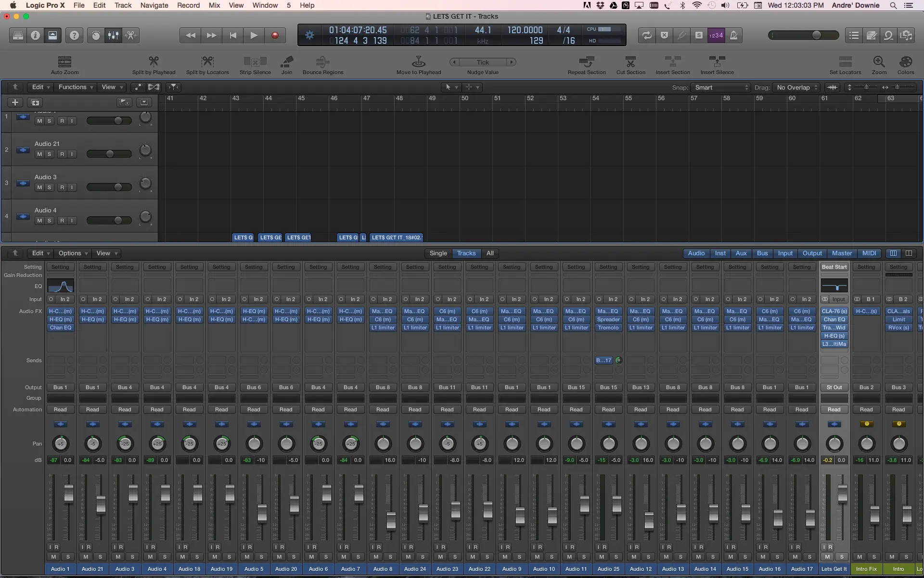Mute Audio 1 channel strip in mixer
Image resolution: width=924 pixels, height=578 pixels.
[53, 557]
